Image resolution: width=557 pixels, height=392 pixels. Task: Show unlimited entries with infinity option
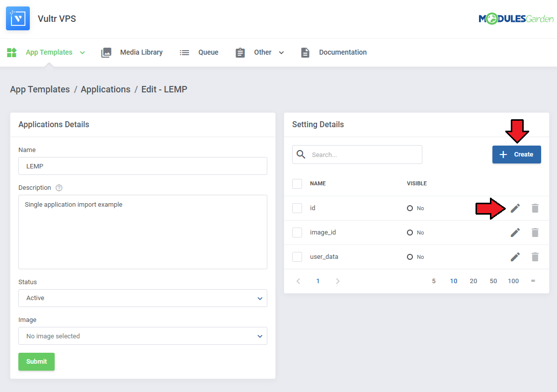[x=533, y=281]
